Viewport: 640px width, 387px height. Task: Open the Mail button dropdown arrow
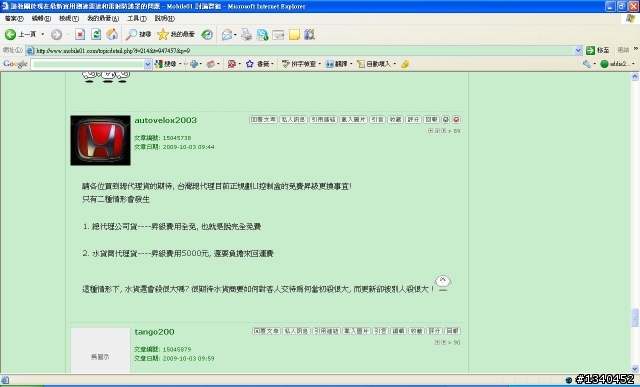[236, 35]
